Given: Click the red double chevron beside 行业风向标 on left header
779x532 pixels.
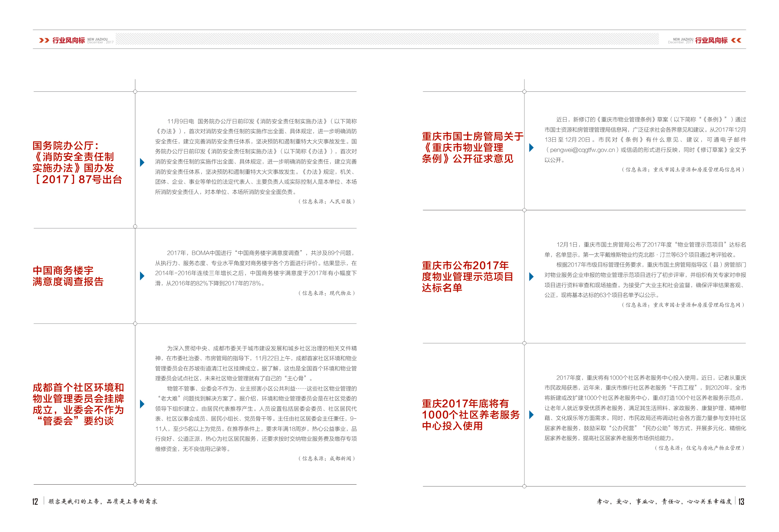Looking at the screenshot, I should point(44,41).
